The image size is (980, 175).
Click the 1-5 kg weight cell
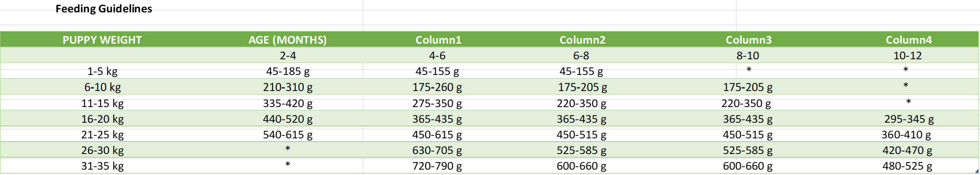pos(102,71)
